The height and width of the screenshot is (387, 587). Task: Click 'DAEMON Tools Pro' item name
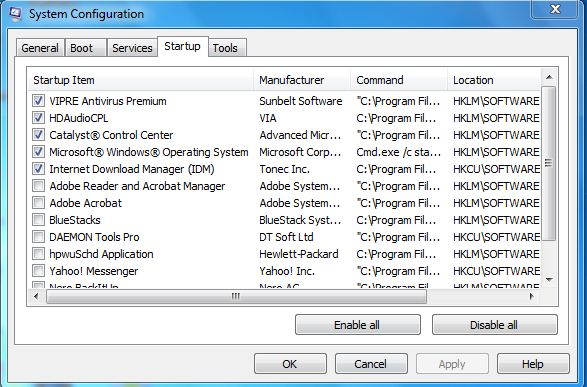coord(94,237)
